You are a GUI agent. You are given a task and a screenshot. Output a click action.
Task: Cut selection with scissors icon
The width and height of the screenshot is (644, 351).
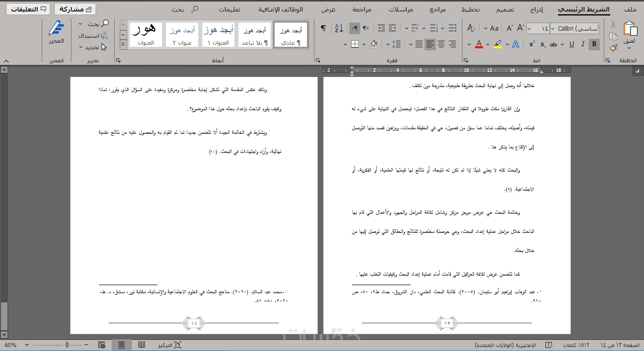pos(613,25)
